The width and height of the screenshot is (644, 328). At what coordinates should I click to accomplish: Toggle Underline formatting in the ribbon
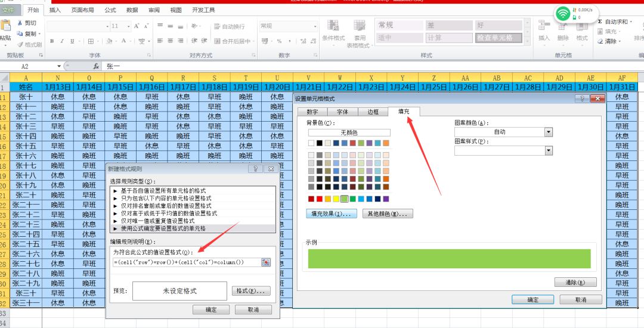(x=72, y=41)
